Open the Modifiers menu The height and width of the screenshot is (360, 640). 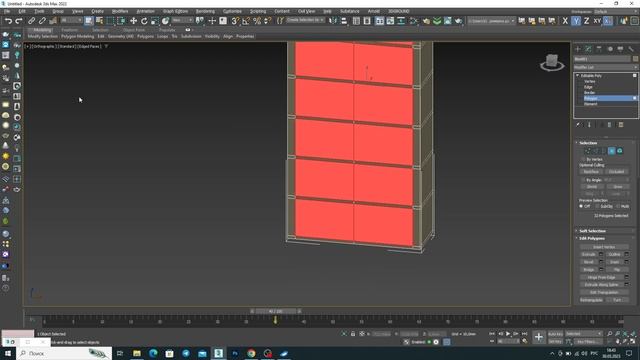tap(120, 11)
